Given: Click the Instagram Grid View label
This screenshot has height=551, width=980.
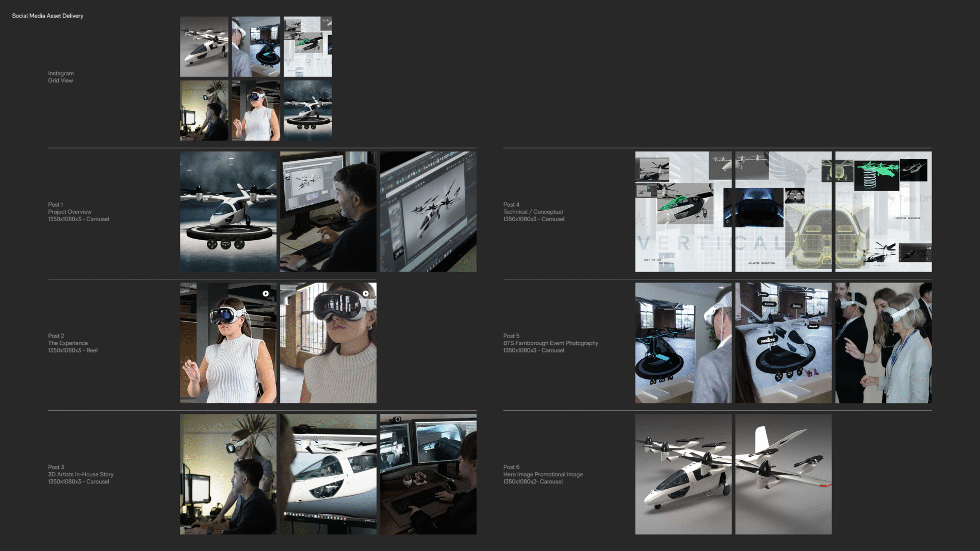Looking at the screenshot, I should pyautogui.click(x=61, y=77).
